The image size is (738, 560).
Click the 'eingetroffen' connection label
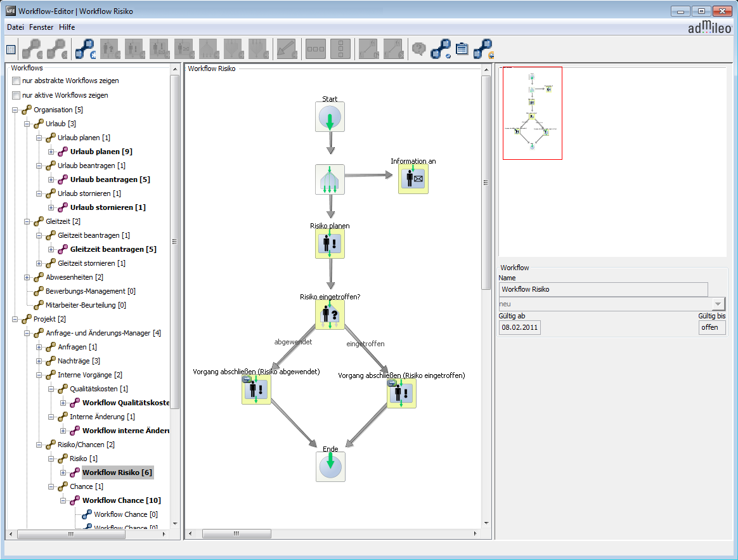tap(365, 344)
